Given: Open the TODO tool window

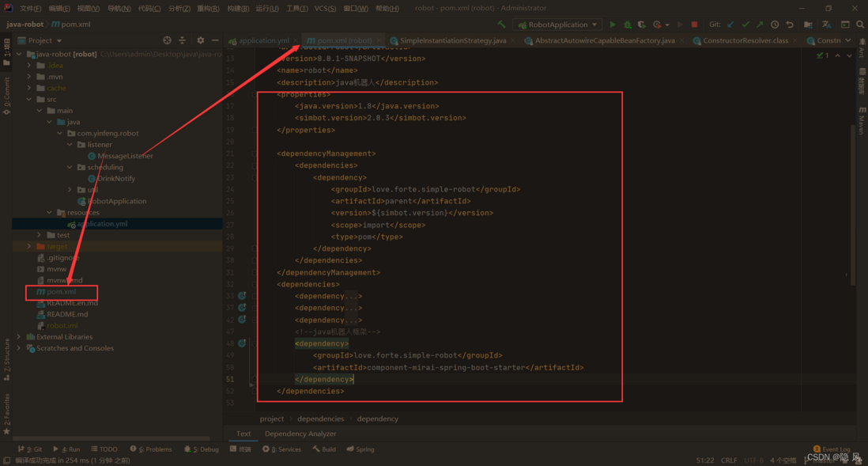Looking at the screenshot, I should tap(104, 449).
